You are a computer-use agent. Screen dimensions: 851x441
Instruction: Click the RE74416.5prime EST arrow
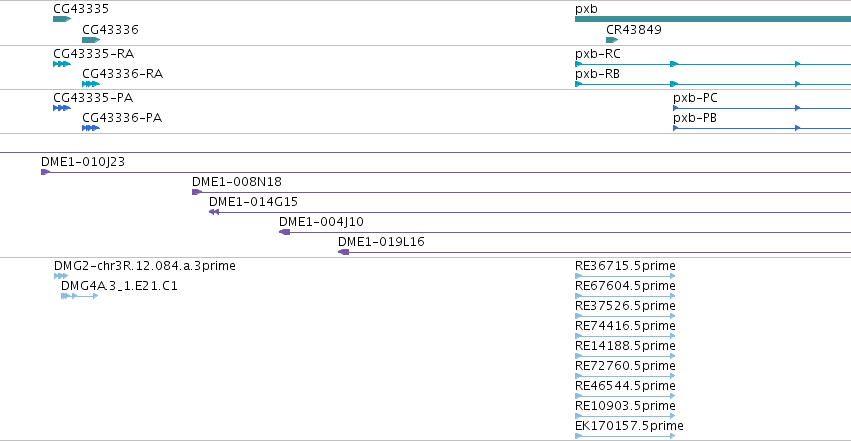[x=625, y=336]
